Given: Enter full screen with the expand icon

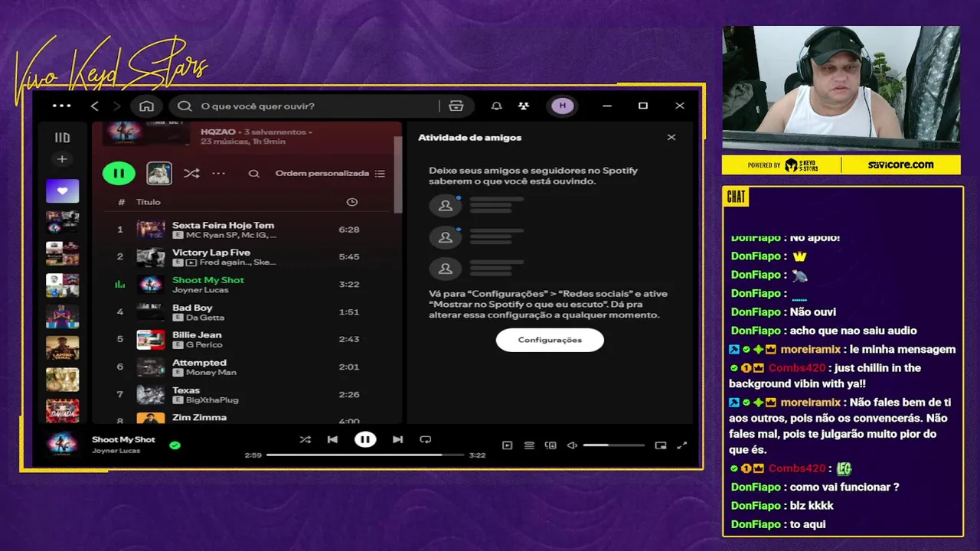Looking at the screenshot, I should [x=682, y=445].
